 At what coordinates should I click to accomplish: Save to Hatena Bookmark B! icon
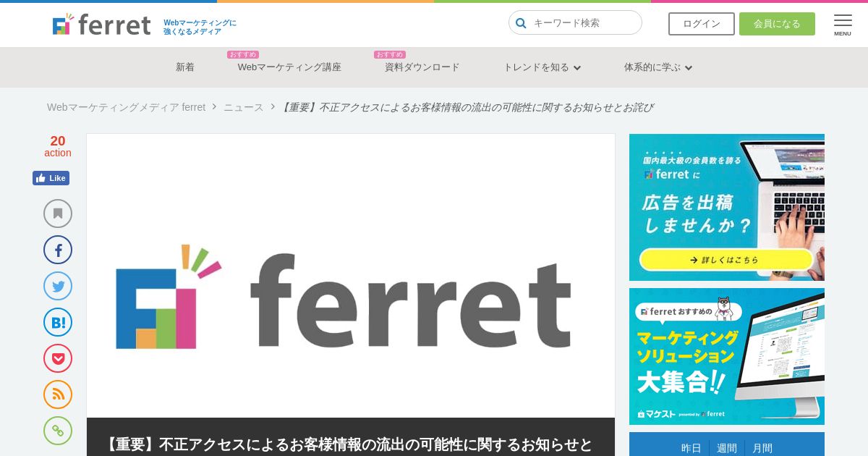pyautogui.click(x=58, y=322)
